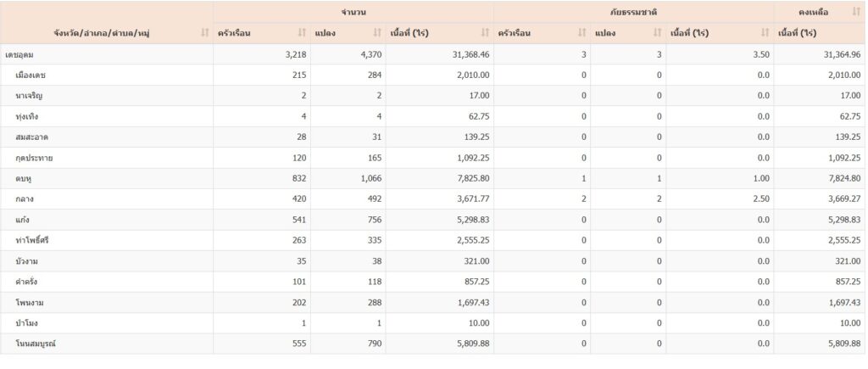This screenshot has width=868, height=369.
Task: Click แปลง sort icon under จำนวน group
Action: click(x=377, y=33)
